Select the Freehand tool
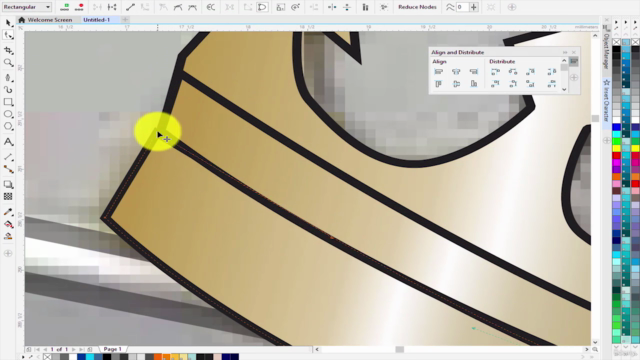 pos(8,78)
